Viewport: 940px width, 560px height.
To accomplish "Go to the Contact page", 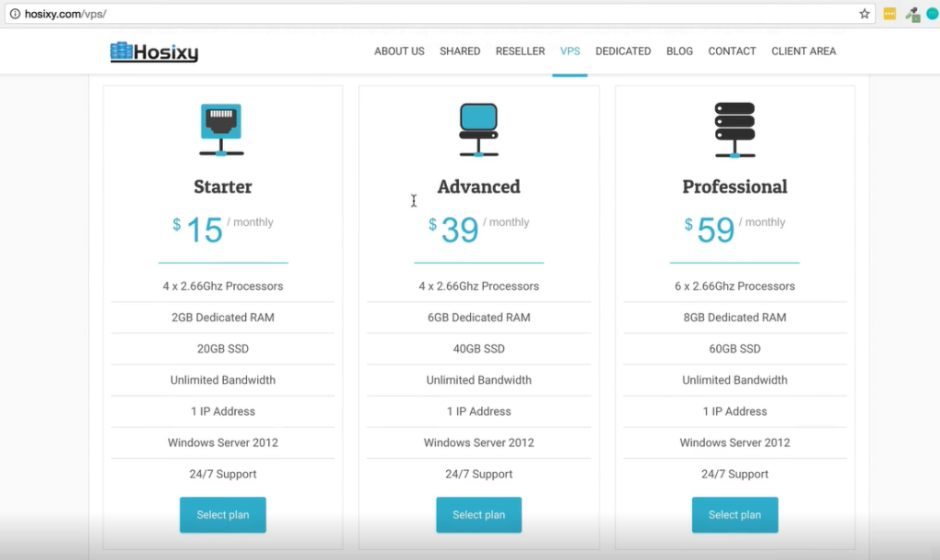I will point(732,51).
